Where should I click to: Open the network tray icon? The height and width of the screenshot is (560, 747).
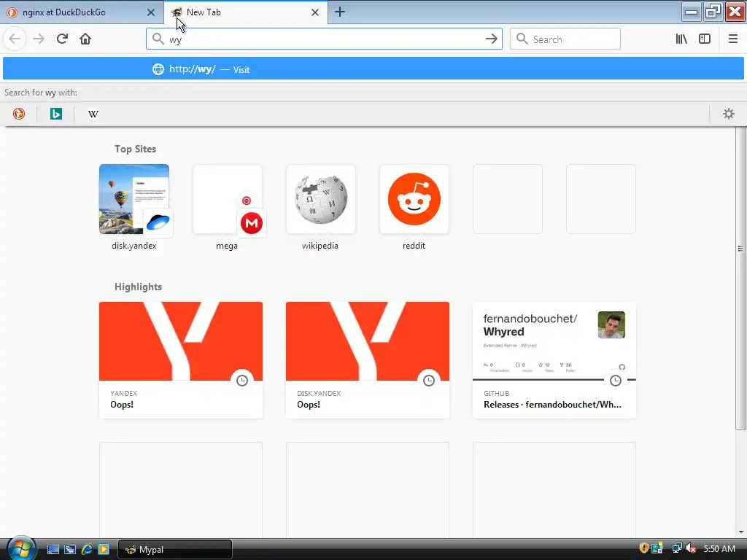[x=676, y=548]
